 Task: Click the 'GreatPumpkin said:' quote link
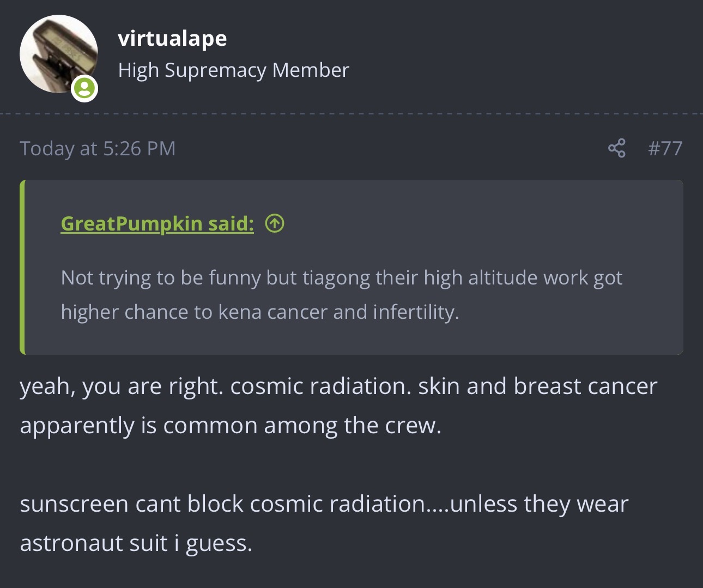click(x=157, y=223)
